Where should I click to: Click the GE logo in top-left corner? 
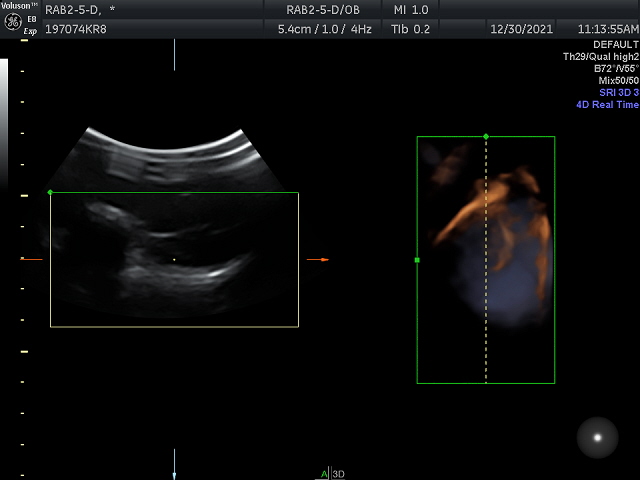point(14,22)
